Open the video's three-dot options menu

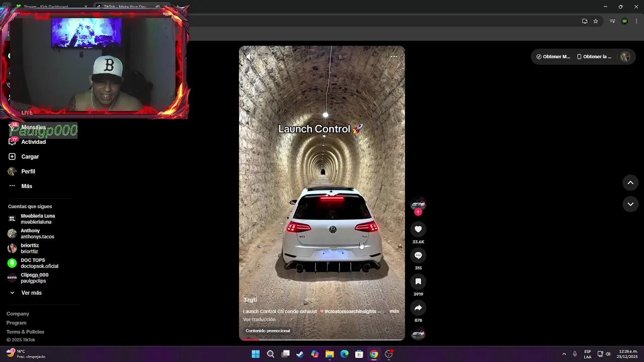click(394, 57)
